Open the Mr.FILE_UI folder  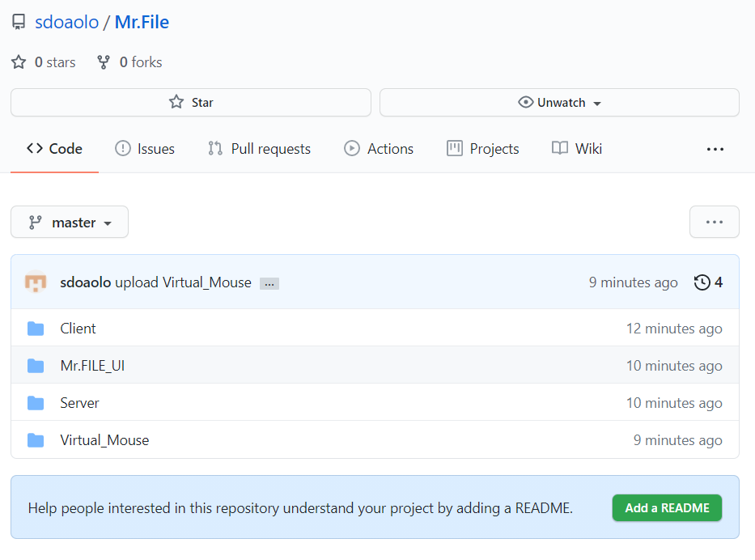tap(92, 366)
